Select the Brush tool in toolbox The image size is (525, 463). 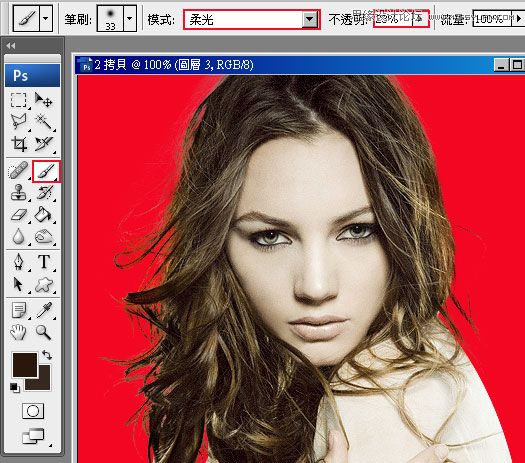tap(46, 171)
